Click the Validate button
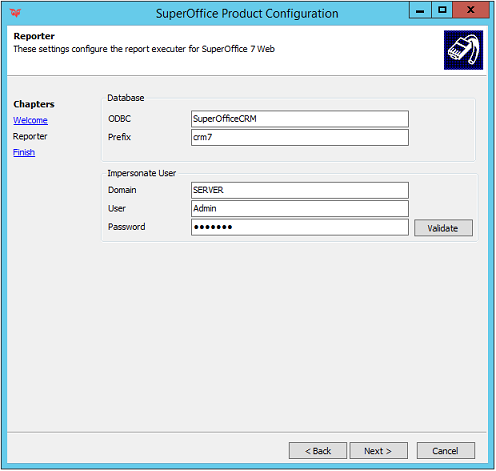496x471 pixels. (443, 228)
